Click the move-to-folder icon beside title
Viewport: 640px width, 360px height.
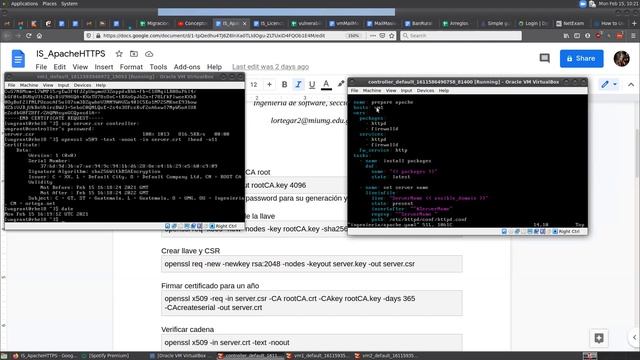click(134, 54)
